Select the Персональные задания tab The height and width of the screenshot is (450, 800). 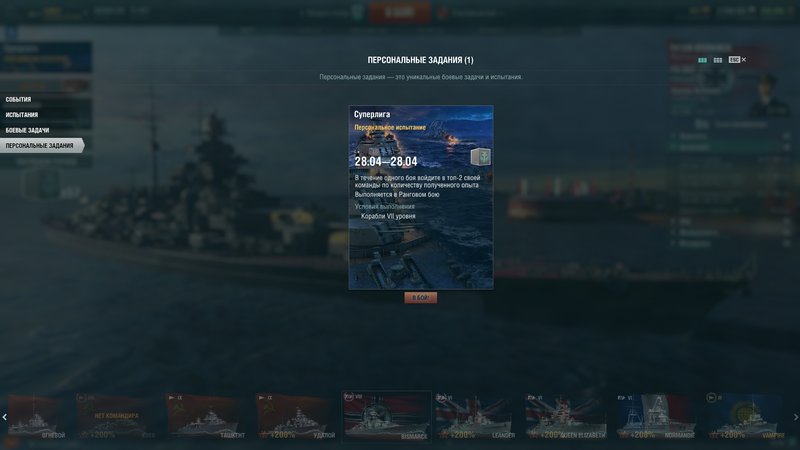click(x=40, y=145)
